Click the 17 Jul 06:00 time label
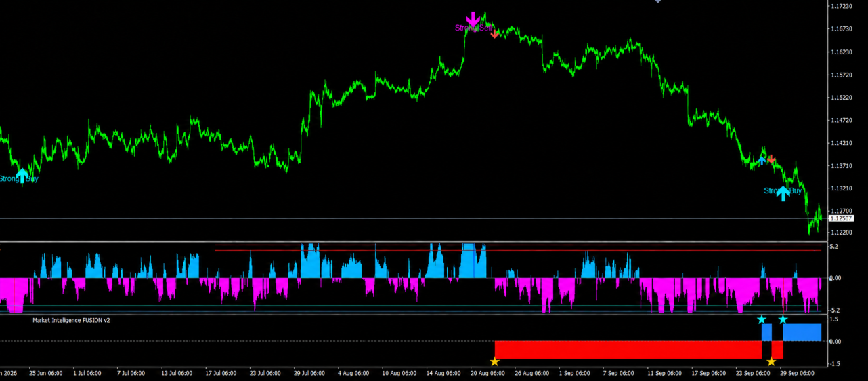This screenshot has width=868, height=381. click(220, 373)
